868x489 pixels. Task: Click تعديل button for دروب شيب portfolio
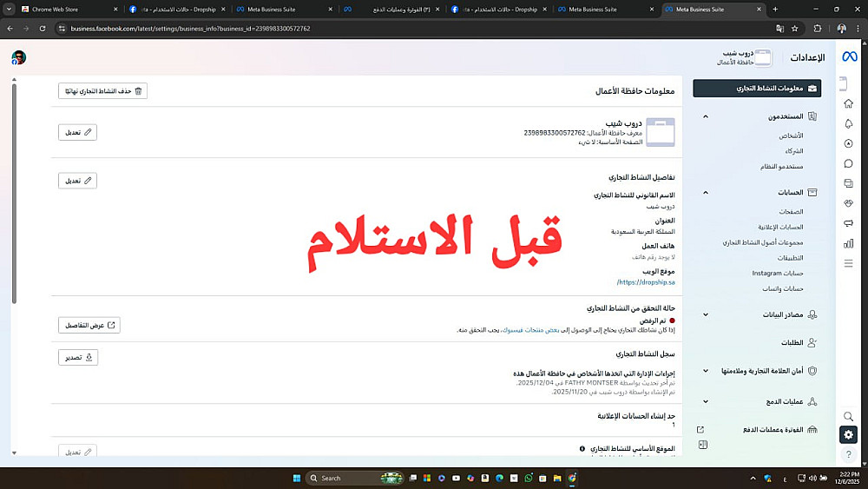tap(77, 132)
